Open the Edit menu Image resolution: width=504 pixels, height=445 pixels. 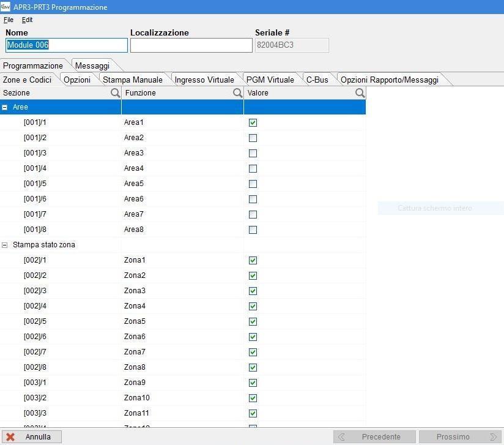[27, 20]
